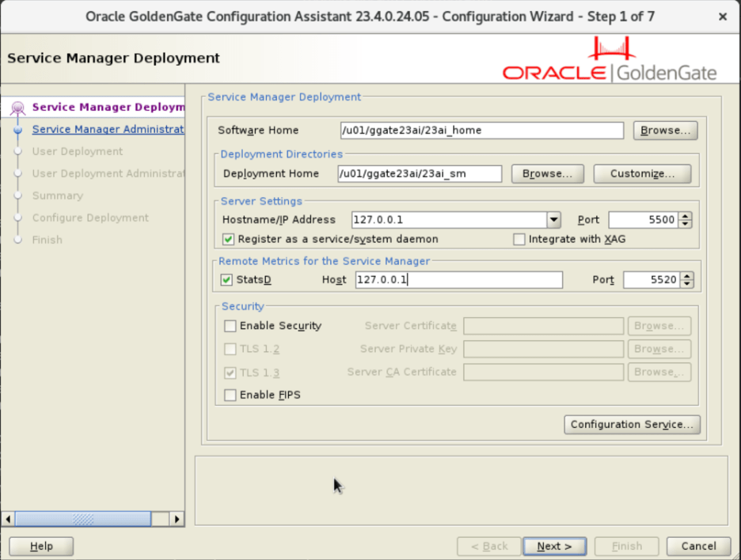Open Service Manager Administrator step link
Image resolution: width=741 pixels, height=560 pixels.
(108, 130)
